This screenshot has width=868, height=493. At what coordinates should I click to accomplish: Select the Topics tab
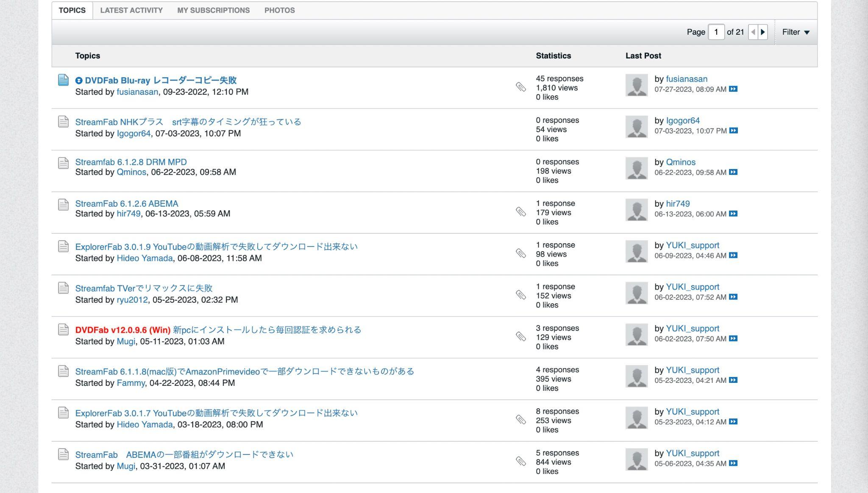pos(72,10)
